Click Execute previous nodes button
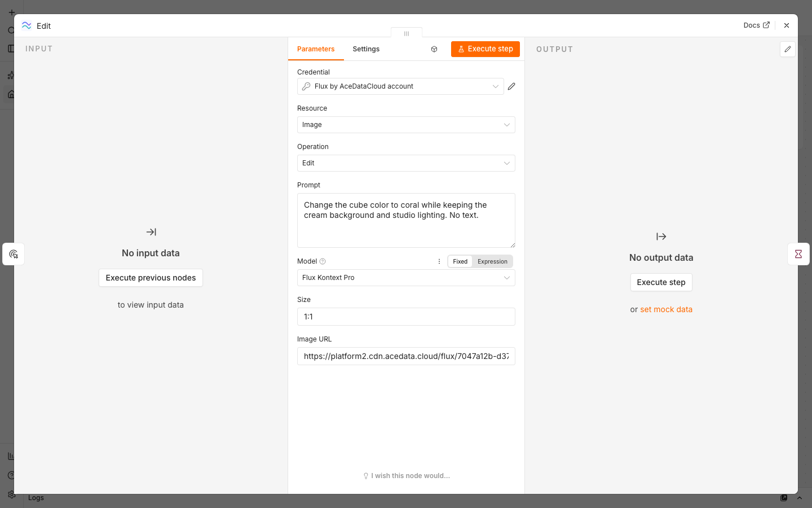Viewport: 812px width, 508px height. coord(151,278)
